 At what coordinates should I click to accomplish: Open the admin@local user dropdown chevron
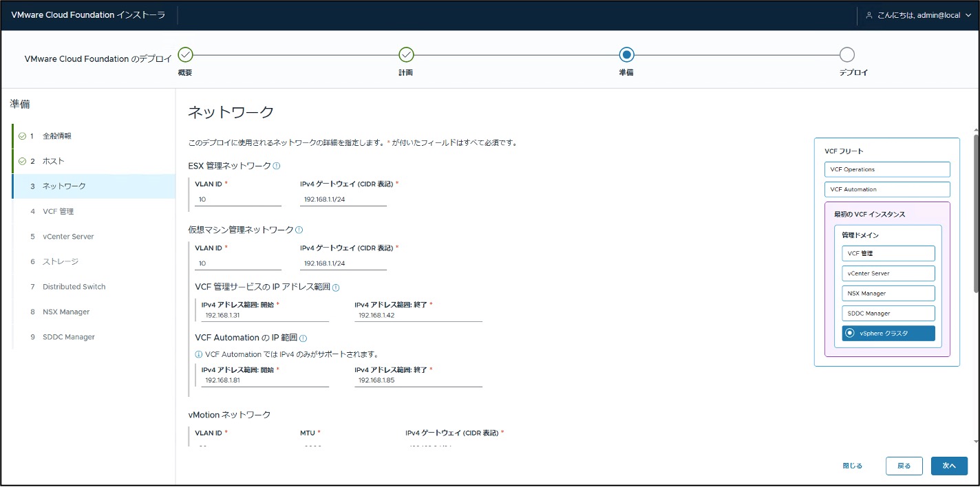[x=968, y=15]
